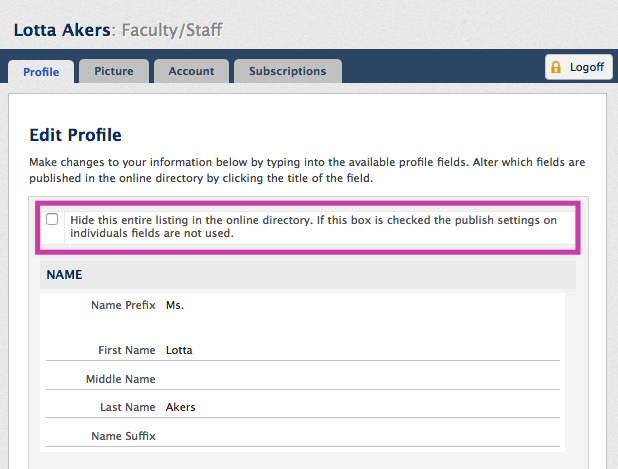Screen dimensions: 618x469
Task: Click into the empty Middle Name field
Action: pyautogui.click(x=363, y=379)
